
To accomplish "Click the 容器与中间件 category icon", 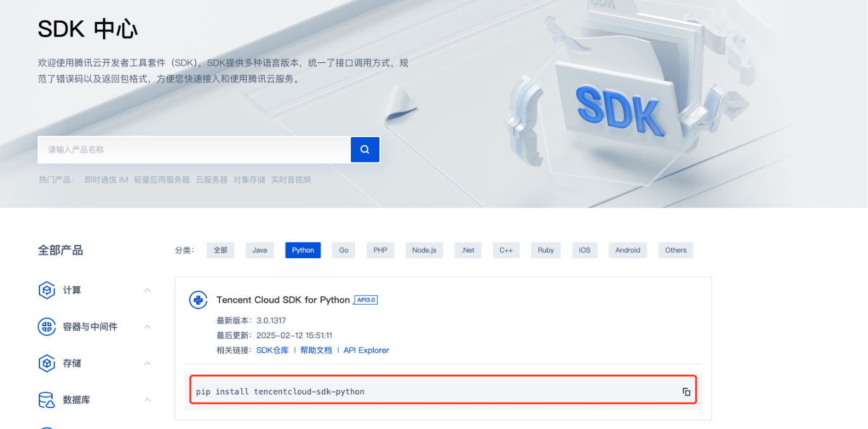I will click(47, 327).
